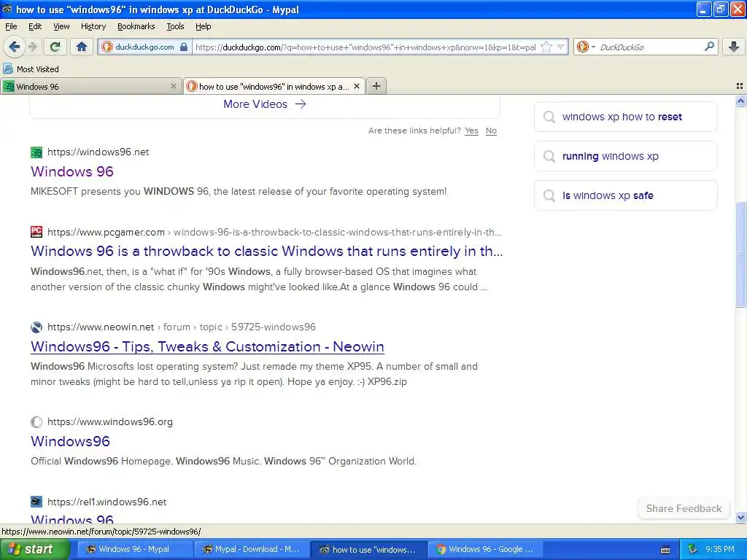Open the Bookmarks menu

[x=136, y=26]
